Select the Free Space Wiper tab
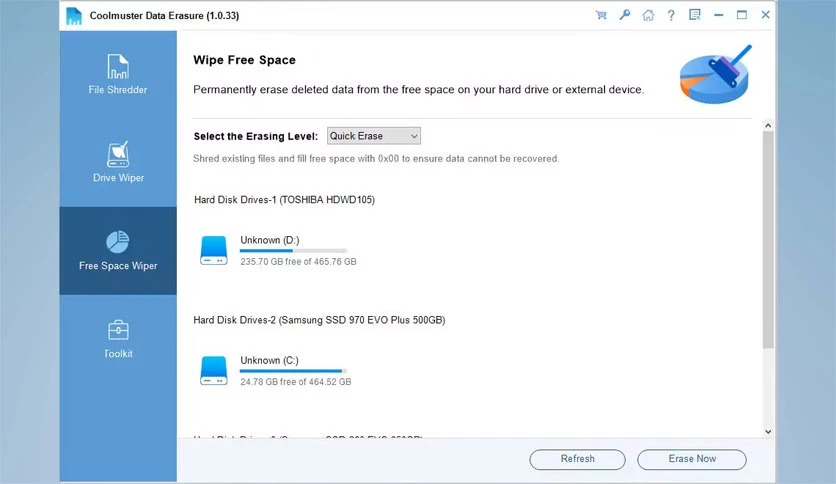Image resolution: width=836 pixels, height=484 pixels. click(x=118, y=251)
